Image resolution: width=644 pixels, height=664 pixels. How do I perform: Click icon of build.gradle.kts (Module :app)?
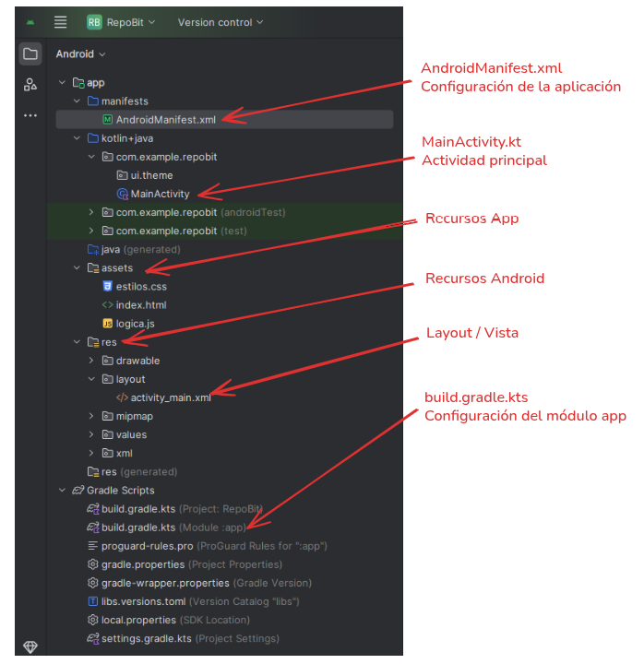click(x=93, y=528)
